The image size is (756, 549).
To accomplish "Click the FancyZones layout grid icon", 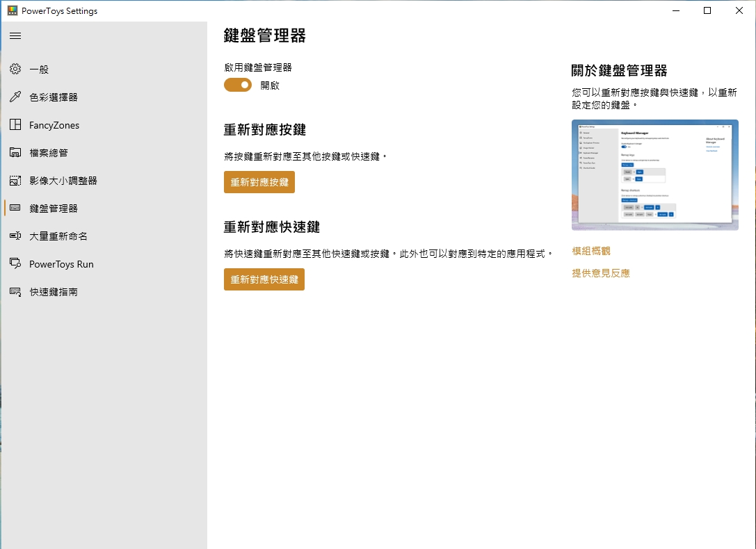I will point(15,124).
